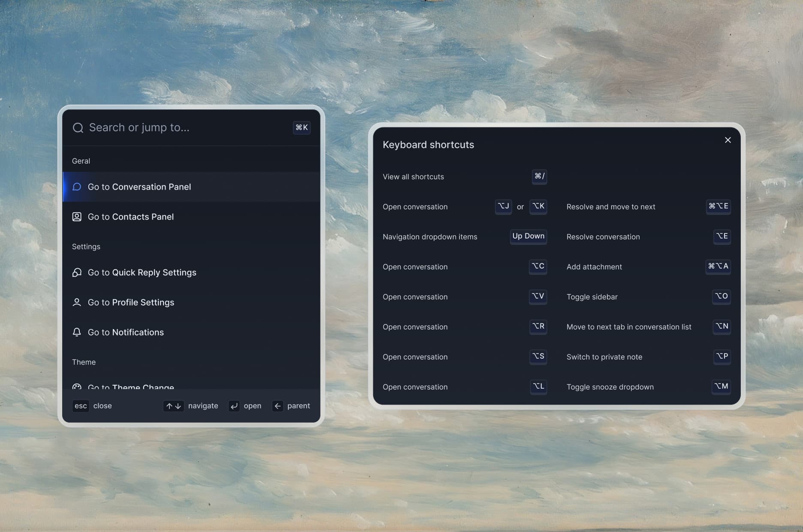Click the ⌥V key badge
803x532 pixels.
click(x=538, y=296)
